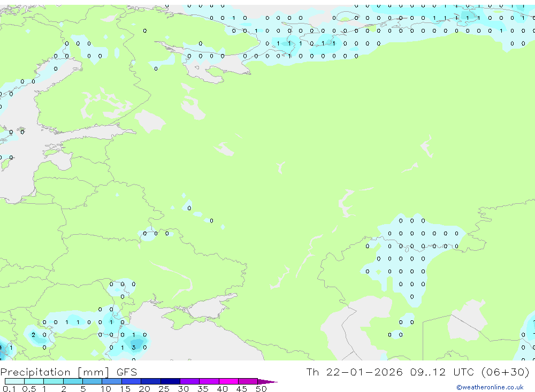This screenshot has width=535, height=392.
Task: Click the 1–2 mm legend color swatch
Action: pos(53,381)
